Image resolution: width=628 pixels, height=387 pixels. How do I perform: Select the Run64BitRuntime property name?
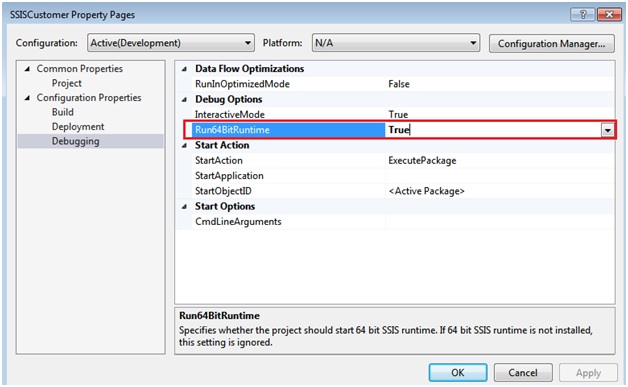pos(288,130)
